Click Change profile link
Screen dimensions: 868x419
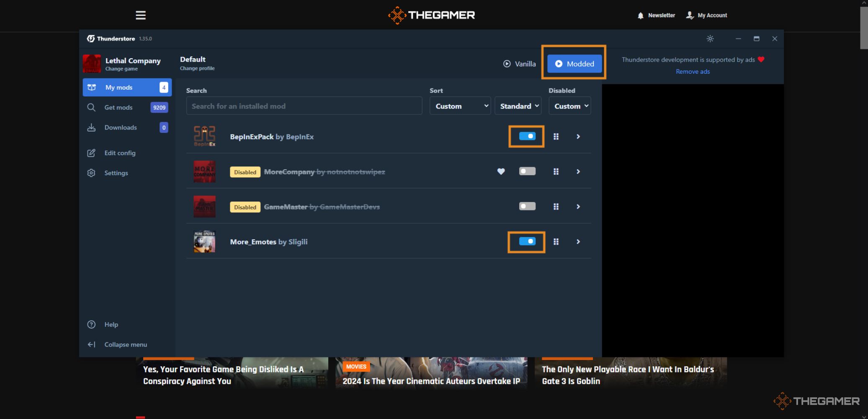point(197,68)
